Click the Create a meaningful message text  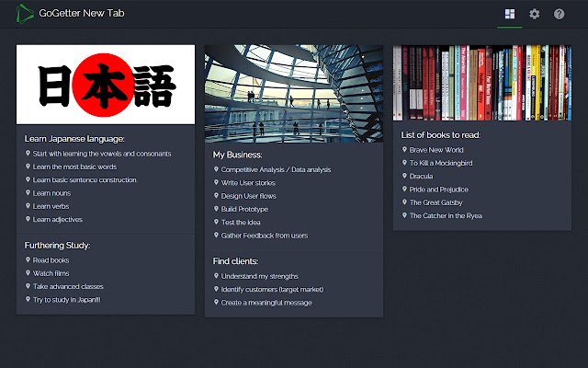click(x=266, y=303)
